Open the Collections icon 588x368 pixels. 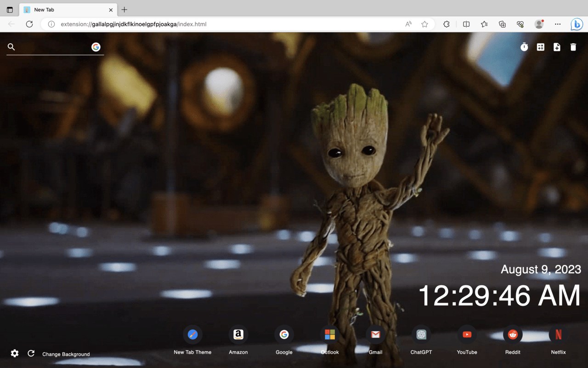point(503,24)
